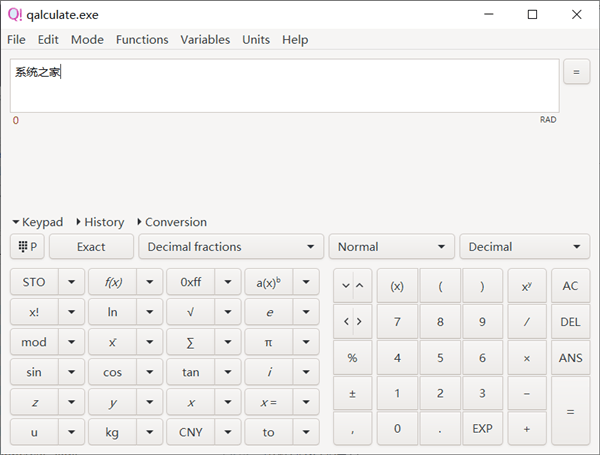
Task: Collapse the Keypad section
Action: point(38,222)
